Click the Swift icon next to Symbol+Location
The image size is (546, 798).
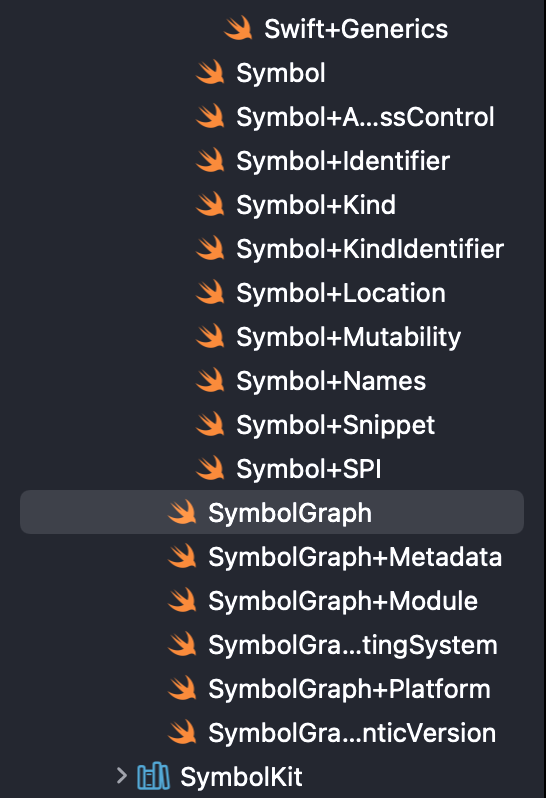click(210, 292)
